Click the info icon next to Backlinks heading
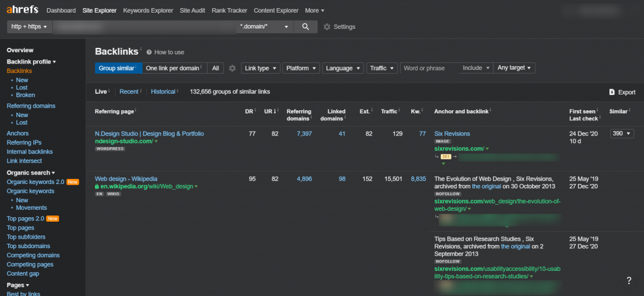This screenshot has height=296, width=644. (140, 48)
